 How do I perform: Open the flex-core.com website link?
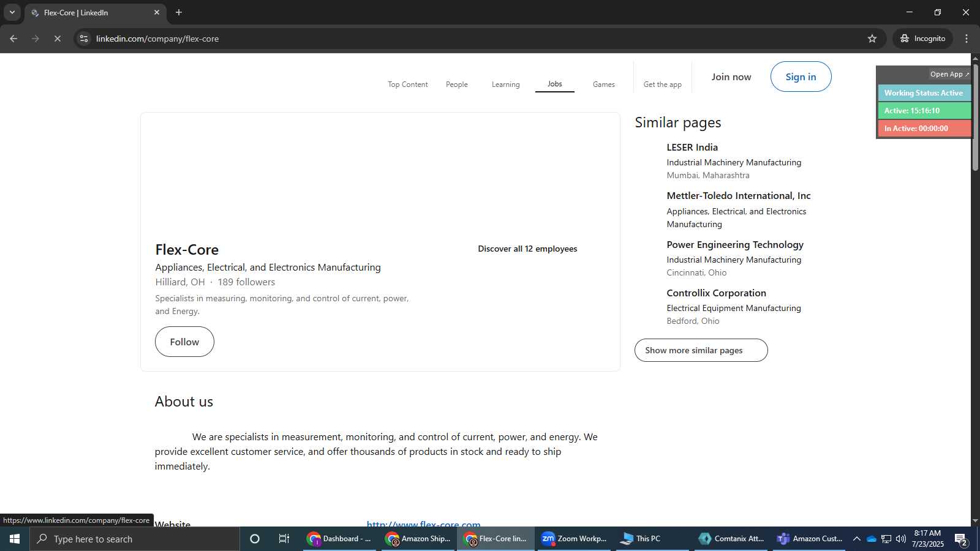point(423,524)
